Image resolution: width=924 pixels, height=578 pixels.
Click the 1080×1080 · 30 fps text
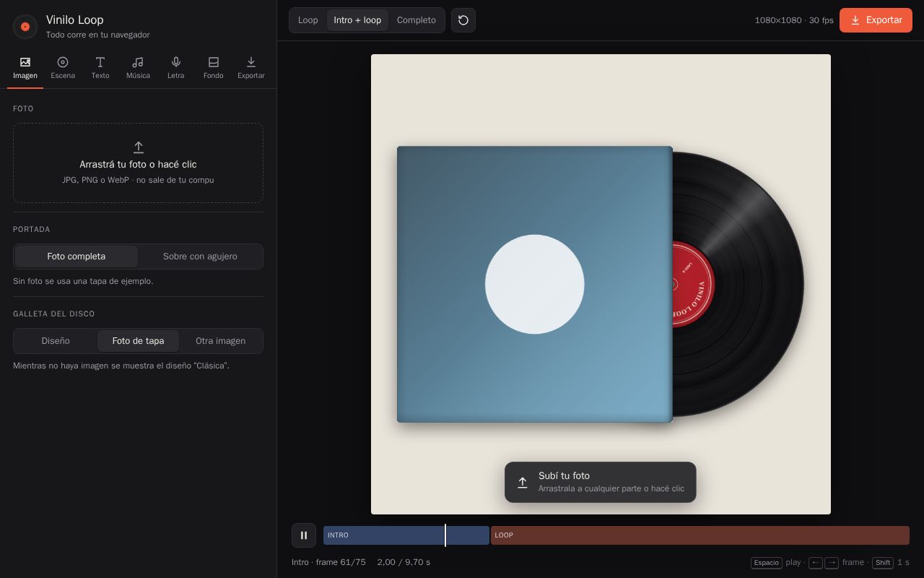(x=794, y=20)
